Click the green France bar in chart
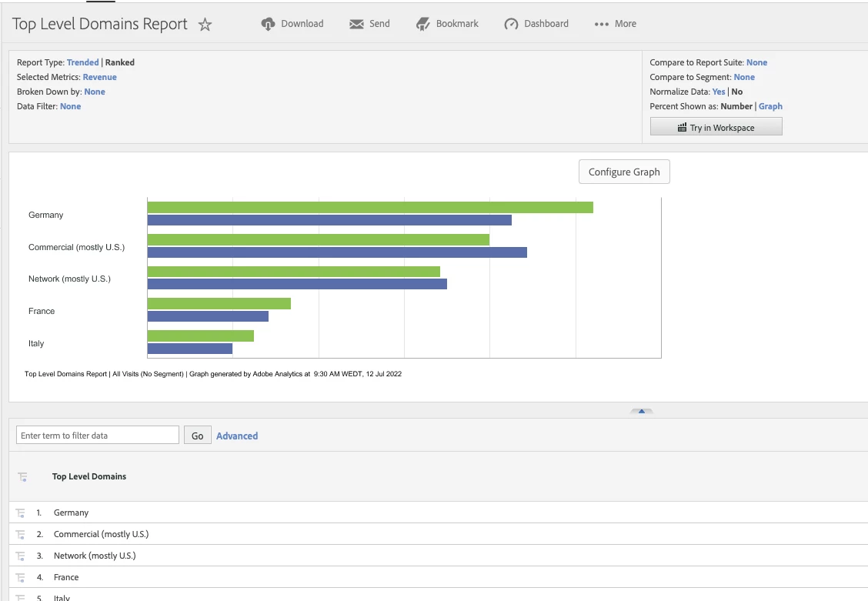Screen dimensions: 868x601 219,304
